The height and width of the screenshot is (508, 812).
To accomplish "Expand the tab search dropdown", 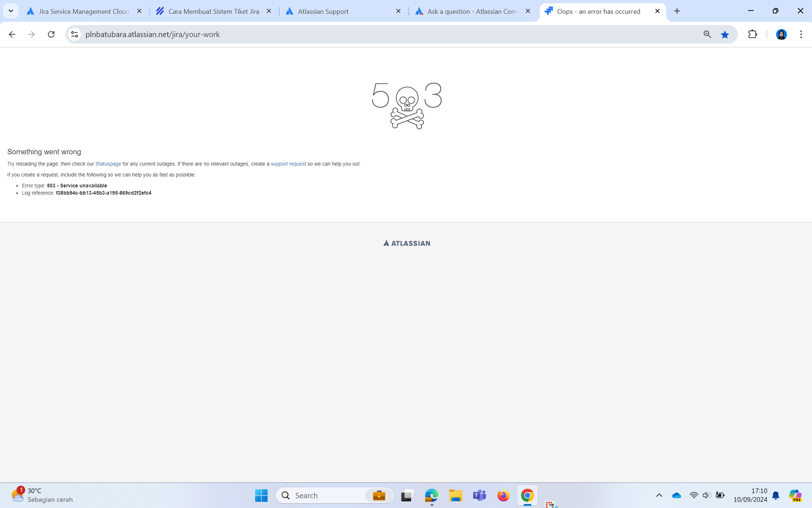I will [11, 11].
